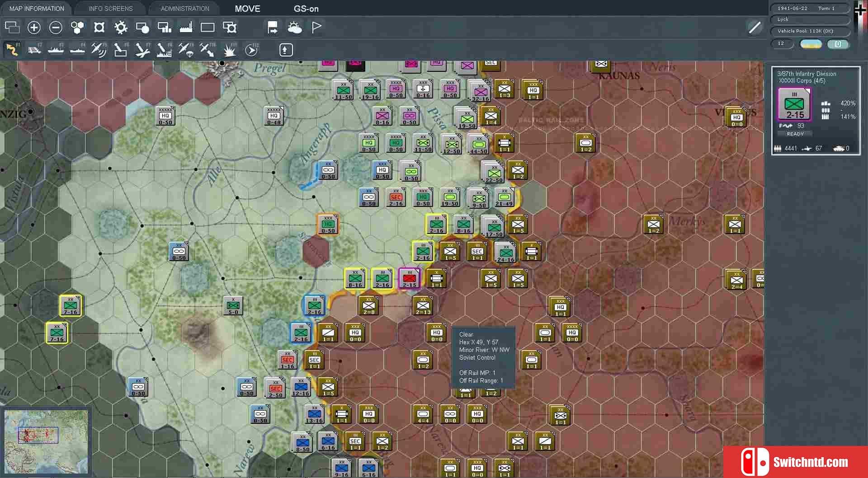Click the explosion F11 mode icon
Screen dimensions: 868x478
click(230, 50)
